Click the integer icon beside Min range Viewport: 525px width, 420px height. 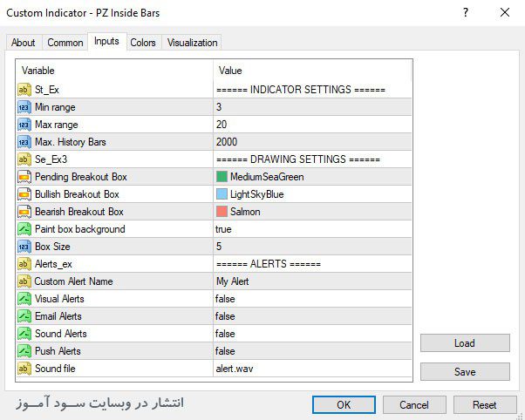(x=24, y=107)
